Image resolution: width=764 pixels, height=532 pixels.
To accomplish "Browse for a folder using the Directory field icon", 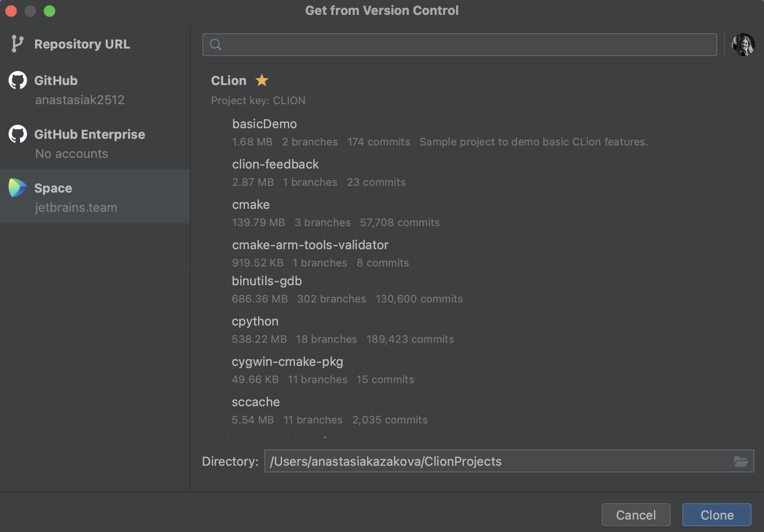I will click(741, 461).
